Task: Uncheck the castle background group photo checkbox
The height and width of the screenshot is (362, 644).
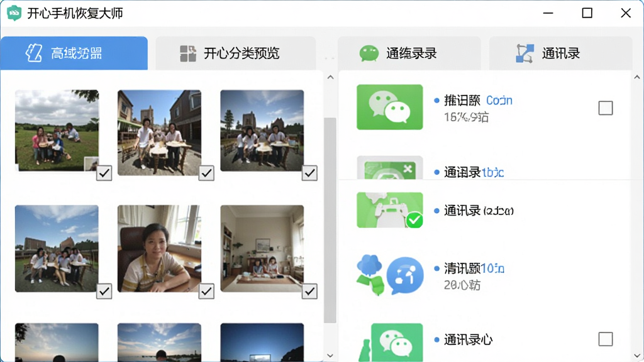Action: (309, 173)
